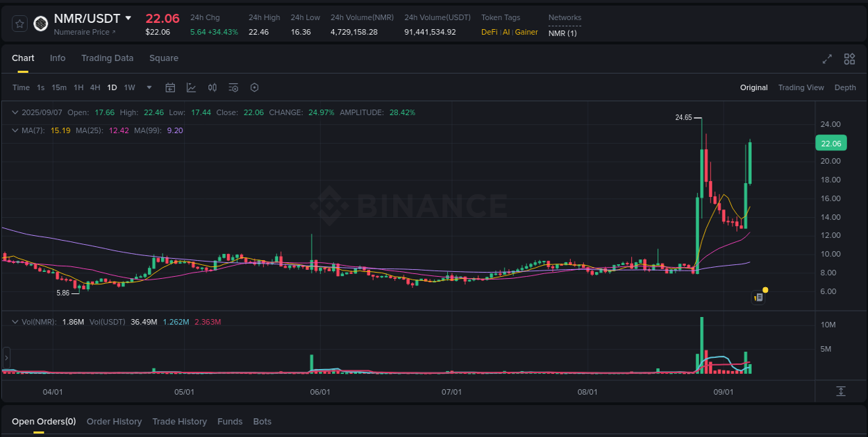Open the Order History tab
Image resolution: width=868 pixels, height=437 pixels.
114,421
